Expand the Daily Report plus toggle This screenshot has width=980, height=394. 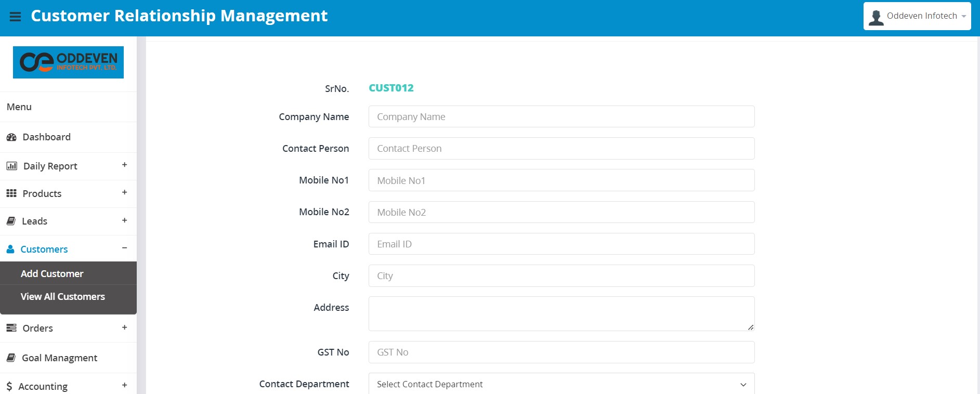[x=124, y=165]
